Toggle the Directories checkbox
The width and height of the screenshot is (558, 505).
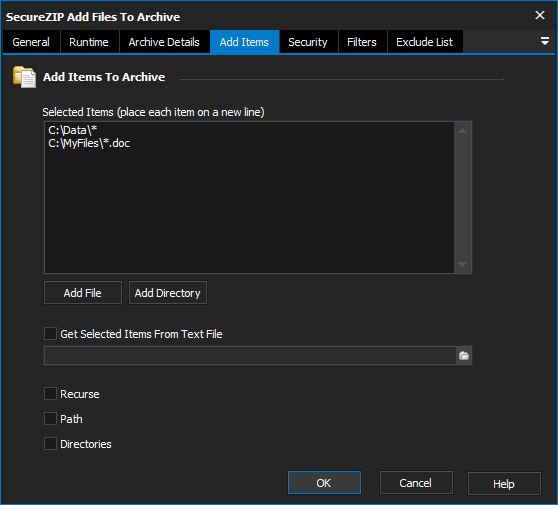coord(50,444)
